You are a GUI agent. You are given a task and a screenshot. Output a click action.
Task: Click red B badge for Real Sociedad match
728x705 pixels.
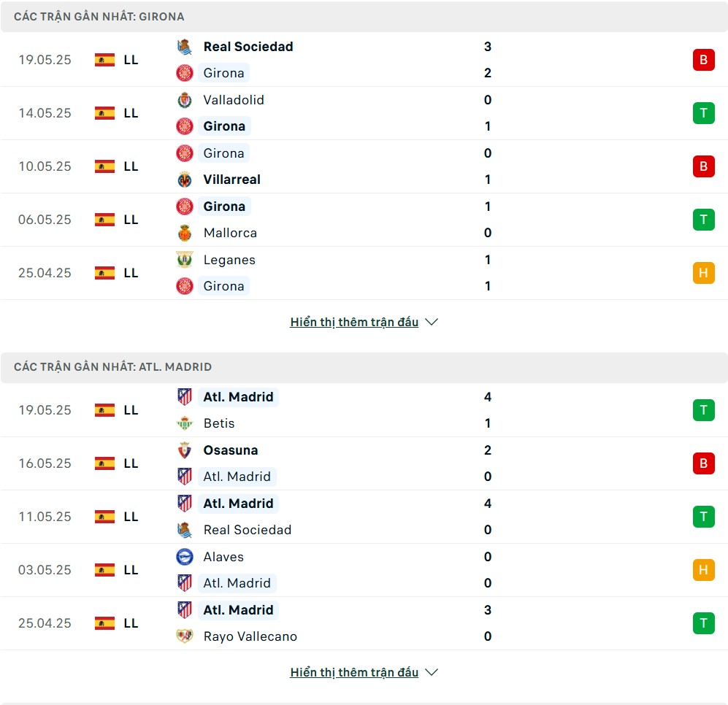(x=703, y=60)
